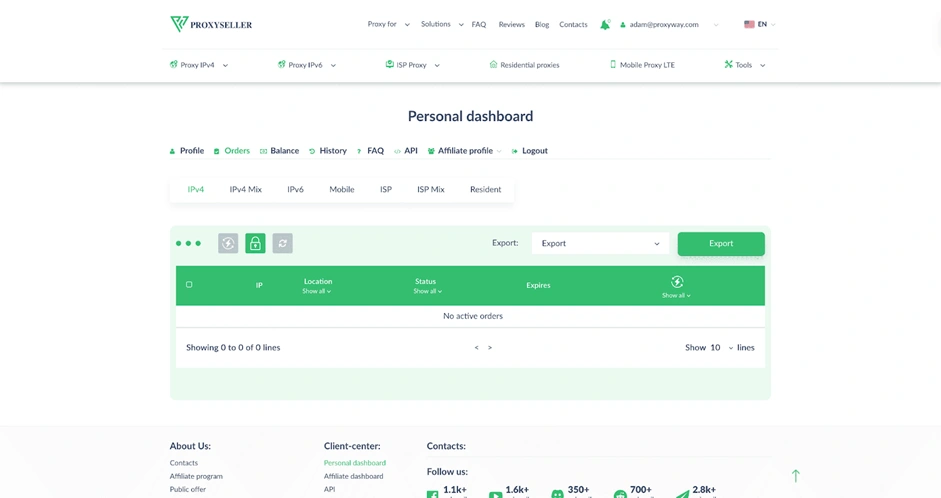Open the EN language selector

click(x=760, y=25)
